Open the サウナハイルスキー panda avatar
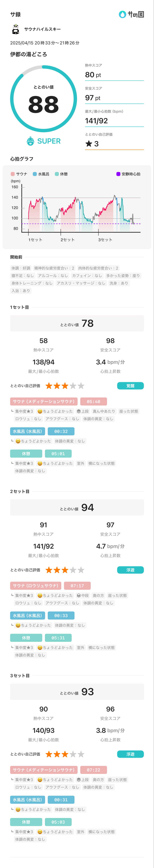 pyautogui.click(x=15, y=29)
